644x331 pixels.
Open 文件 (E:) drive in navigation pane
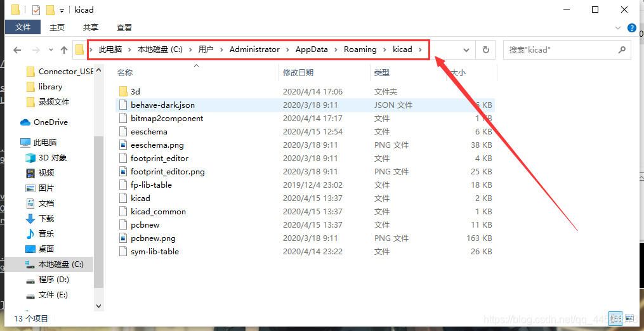(x=53, y=295)
